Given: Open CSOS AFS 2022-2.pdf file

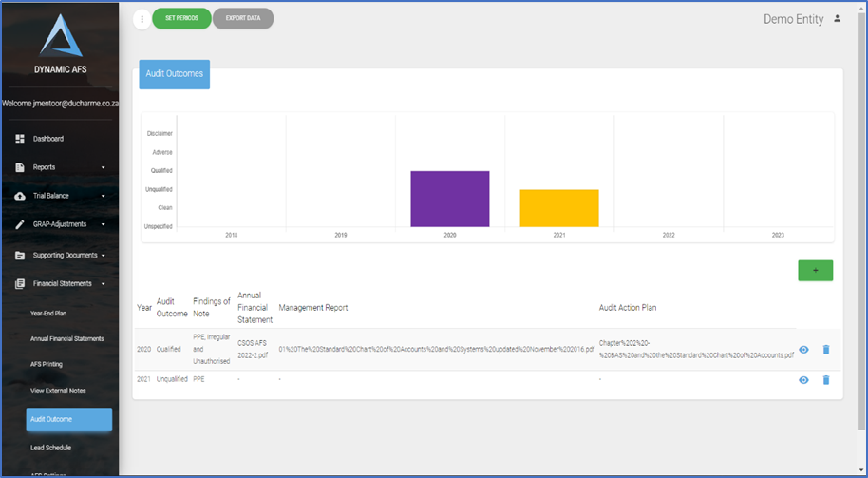Looking at the screenshot, I should (x=253, y=350).
